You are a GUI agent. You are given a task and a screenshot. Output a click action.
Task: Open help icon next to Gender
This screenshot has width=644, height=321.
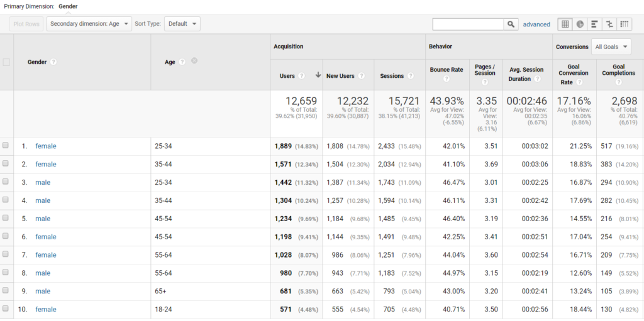point(53,62)
